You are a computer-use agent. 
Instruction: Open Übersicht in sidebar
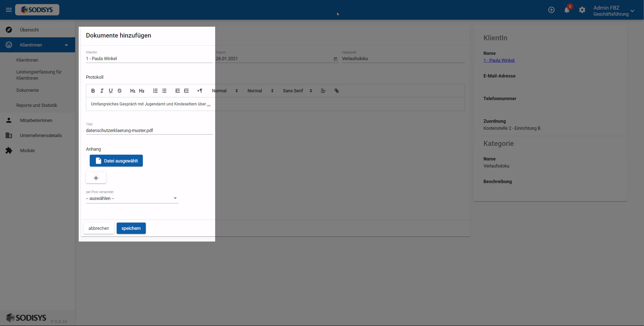(37, 30)
